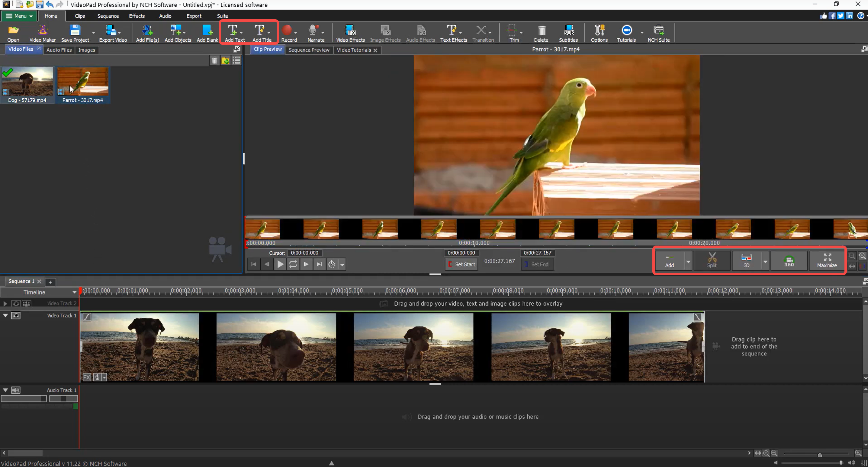Viewport: 868px width, 467px height.
Task: Split the clip at the cursor
Action: click(712, 260)
